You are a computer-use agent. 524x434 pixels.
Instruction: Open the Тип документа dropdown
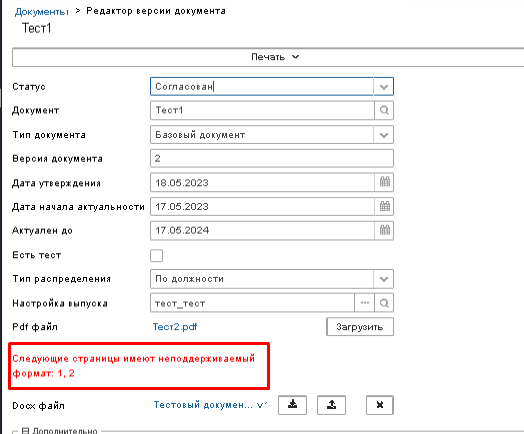coord(384,135)
